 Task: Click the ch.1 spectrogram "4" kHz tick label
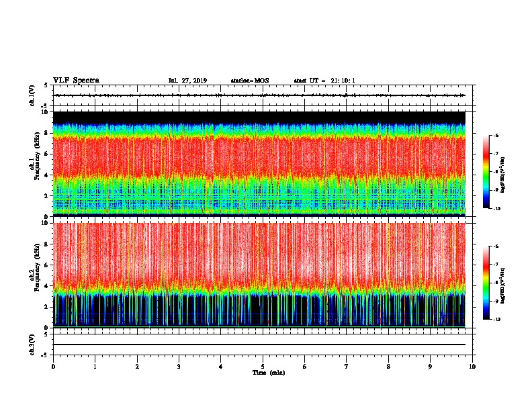click(x=47, y=175)
